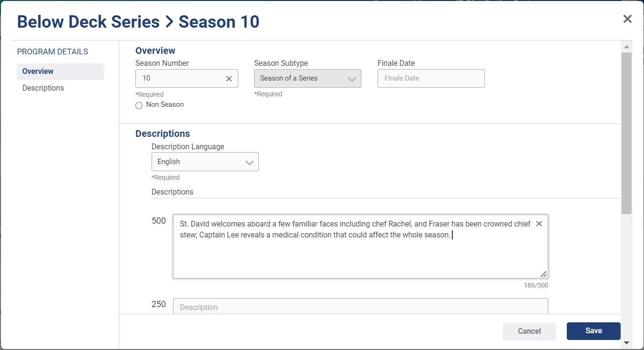Click the scrollbar up arrow
Image resolution: width=644 pixels, height=350 pixels.
point(626,47)
